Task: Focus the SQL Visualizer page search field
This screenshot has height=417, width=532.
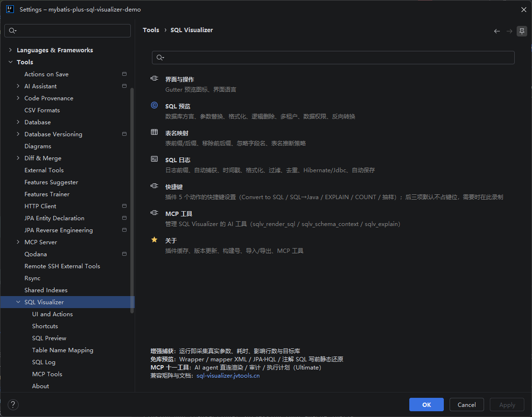Action: coord(333,57)
